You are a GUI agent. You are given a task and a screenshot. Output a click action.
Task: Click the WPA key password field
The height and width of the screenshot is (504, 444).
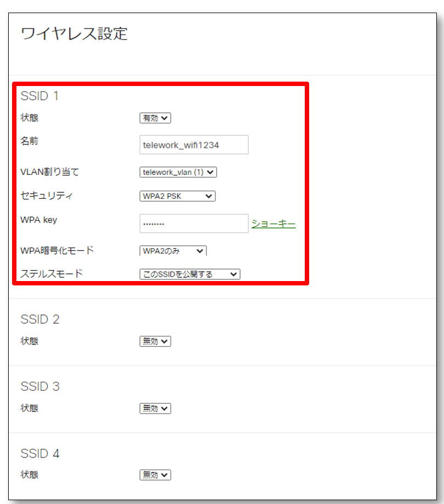[194, 224]
